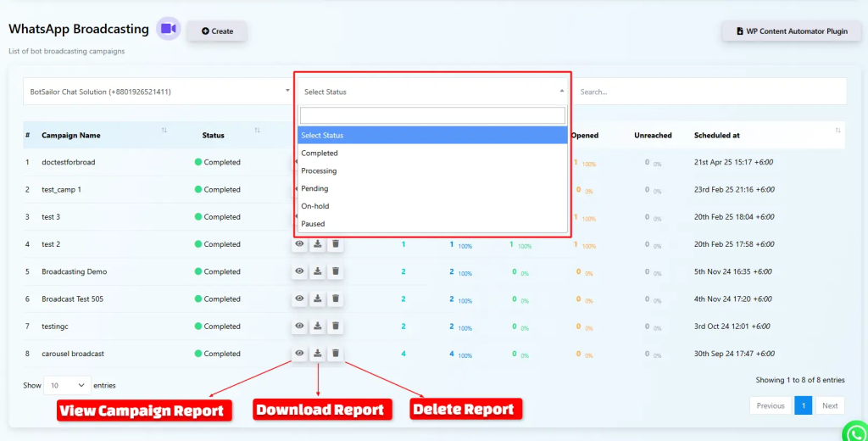The width and height of the screenshot is (868, 441).
Task: Delete the testingc campaign report
Action: coord(336,326)
